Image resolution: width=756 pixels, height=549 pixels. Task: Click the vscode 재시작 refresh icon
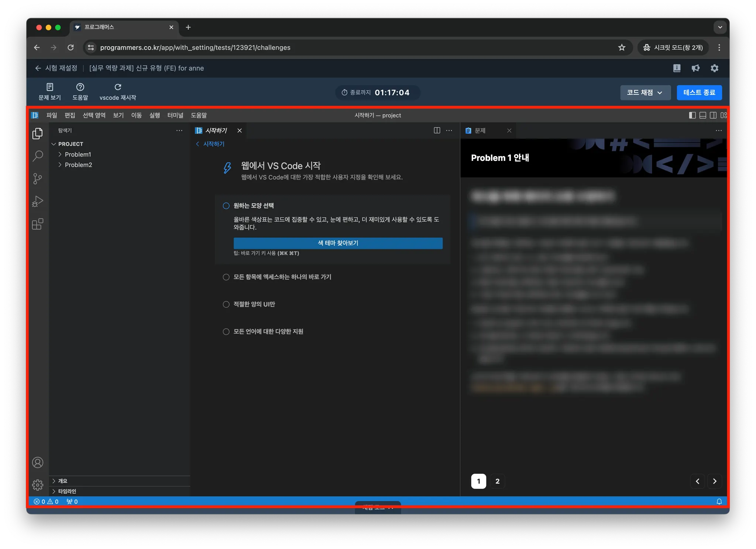pyautogui.click(x=118, y=87)
